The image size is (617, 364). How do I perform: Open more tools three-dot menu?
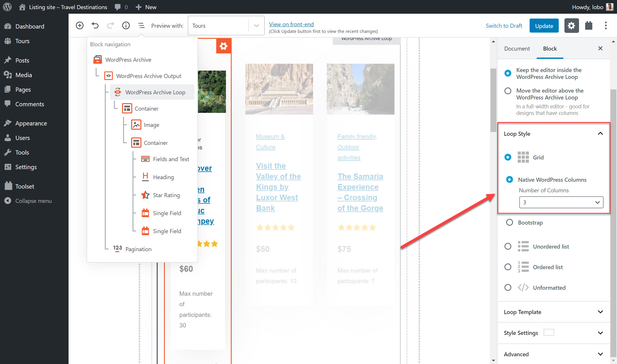coord(606,25)
